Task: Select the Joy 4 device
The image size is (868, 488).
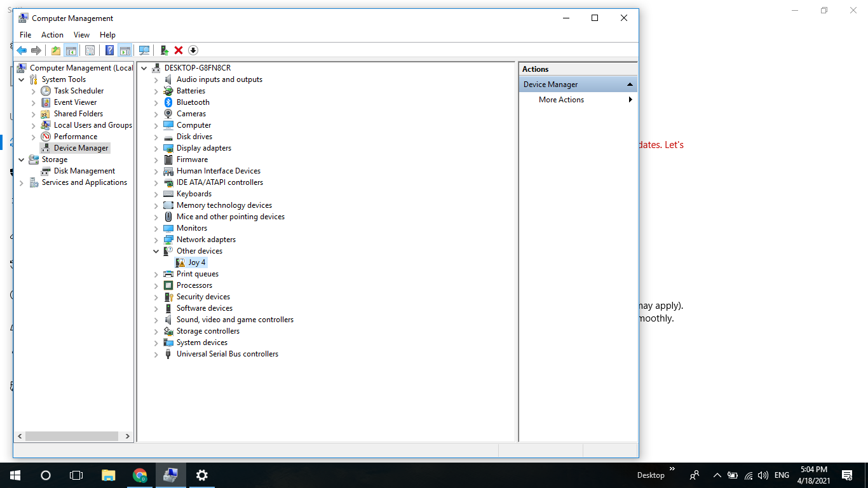Action: [x=196, y=262]
